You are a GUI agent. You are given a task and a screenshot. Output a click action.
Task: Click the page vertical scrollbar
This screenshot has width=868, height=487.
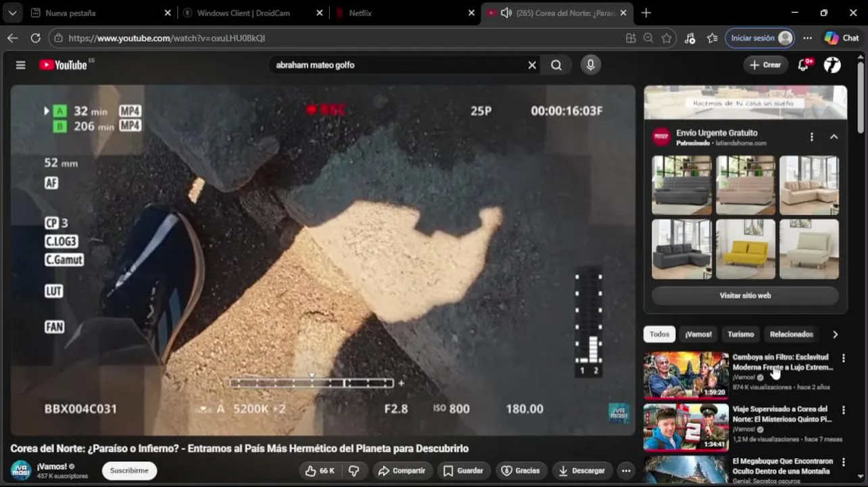click(861, 97)
